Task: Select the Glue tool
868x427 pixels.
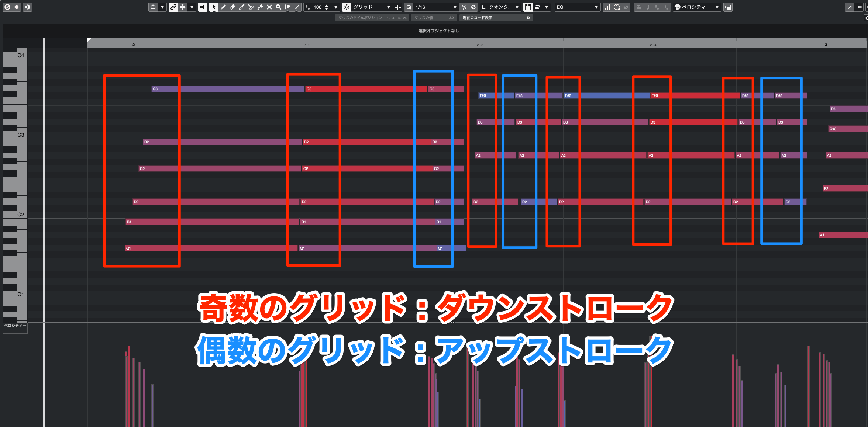Action: click(260, 7)
